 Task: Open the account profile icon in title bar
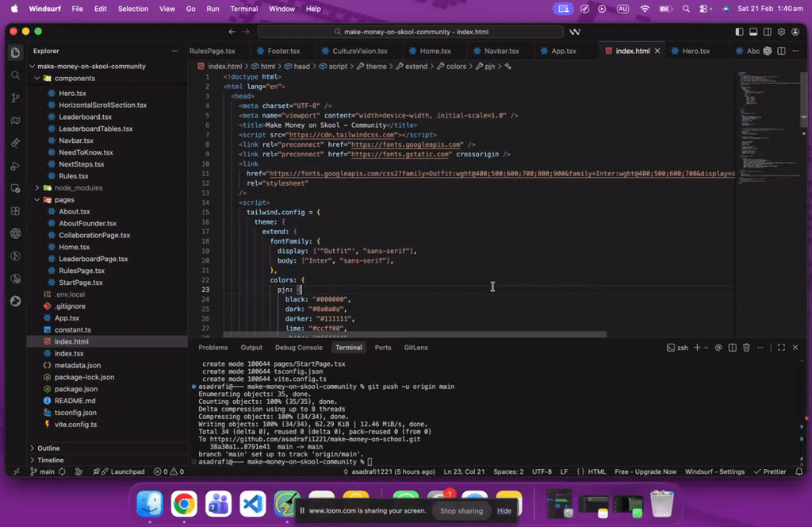(795, 32)
